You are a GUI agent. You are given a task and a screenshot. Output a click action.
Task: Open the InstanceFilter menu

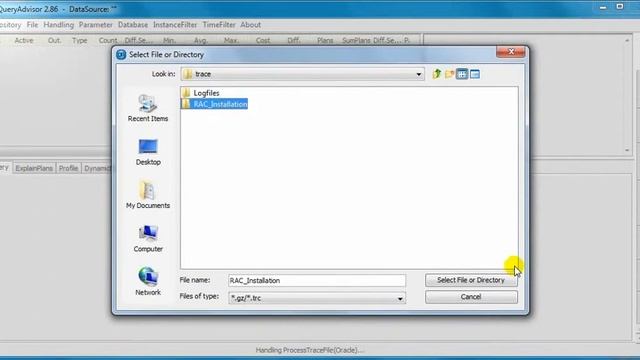click(x=175, y=25)
